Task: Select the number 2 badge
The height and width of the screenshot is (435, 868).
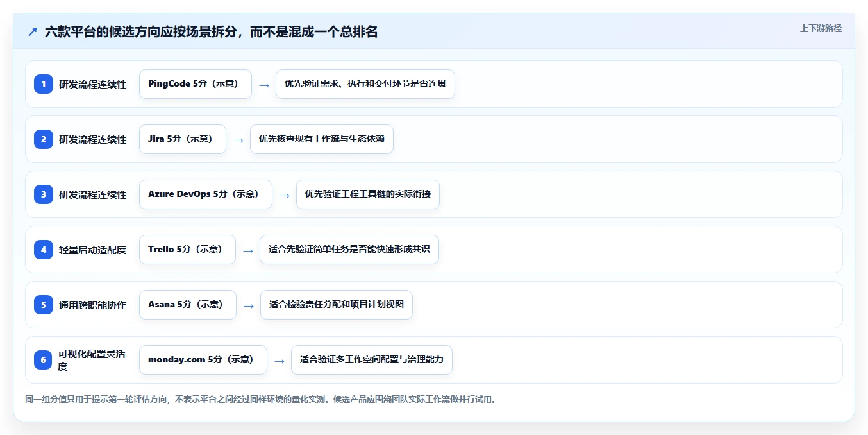Action: (44, 139)
